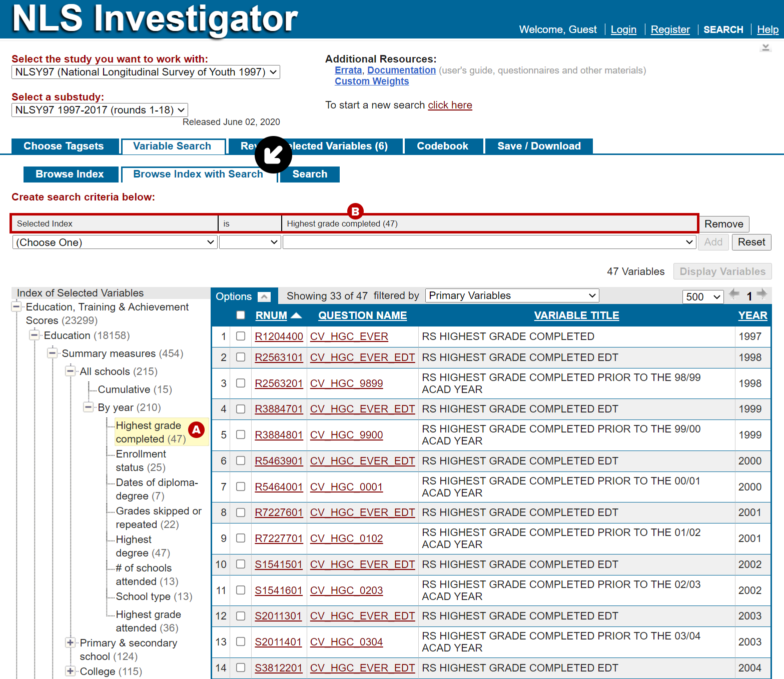This screenshot has width=784, height=679.
Task: Click RNUM ascending sort arrow
Action: tap(296, 315)
